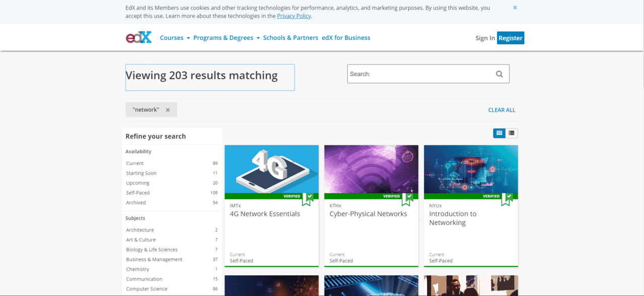Open the 4G Network Essentials thumbnail
This screenshot has width=644, height=296.
pos(272,169)
